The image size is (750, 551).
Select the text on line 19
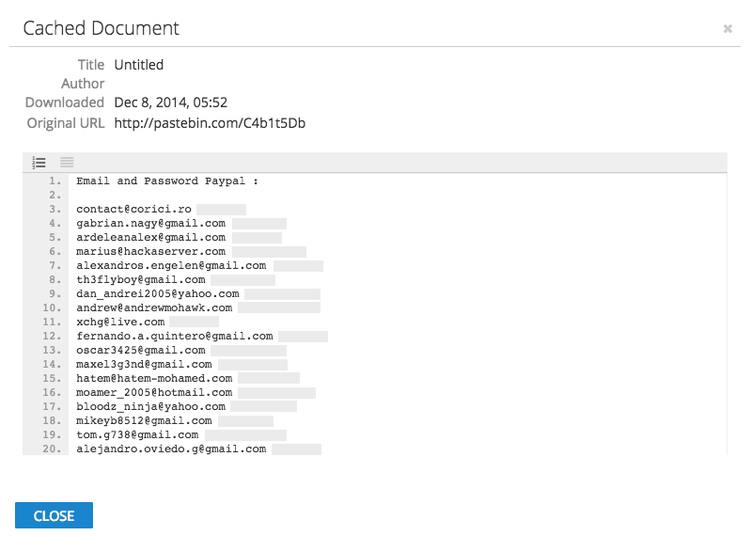(137, 435)
